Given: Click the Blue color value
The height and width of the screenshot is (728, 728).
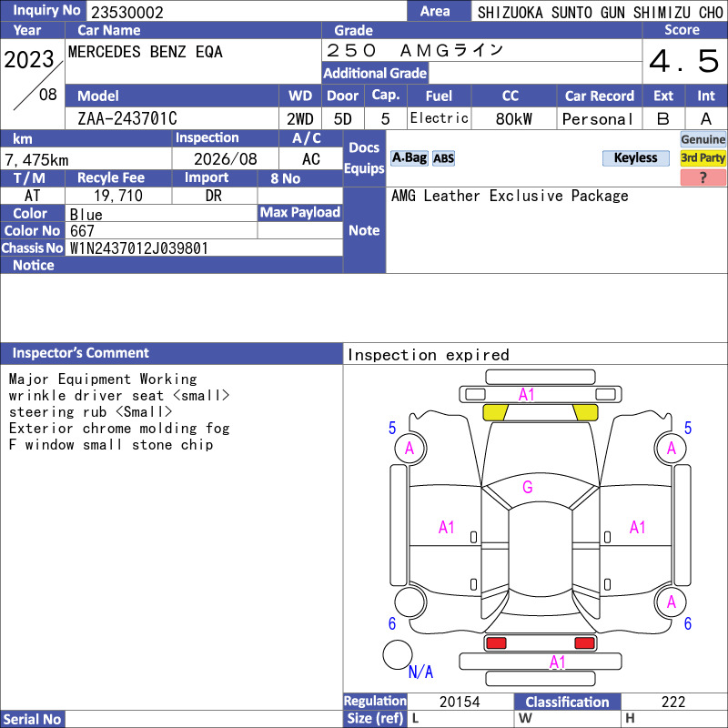Looking at the screenshot, I should pos(86,215).
